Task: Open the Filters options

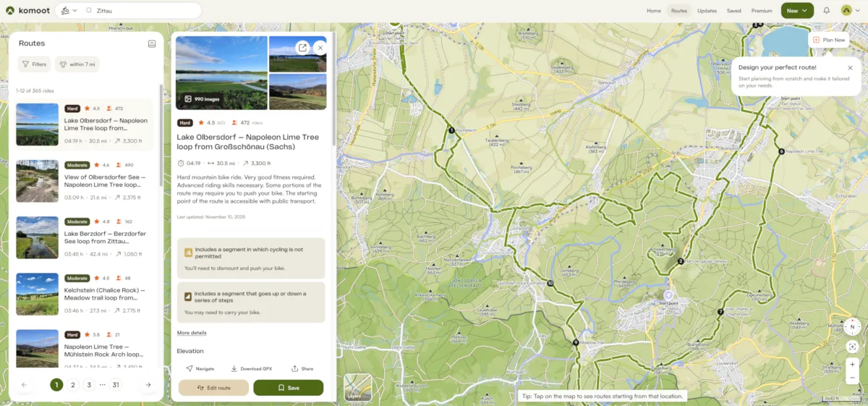Action: (x=34, y=64)
